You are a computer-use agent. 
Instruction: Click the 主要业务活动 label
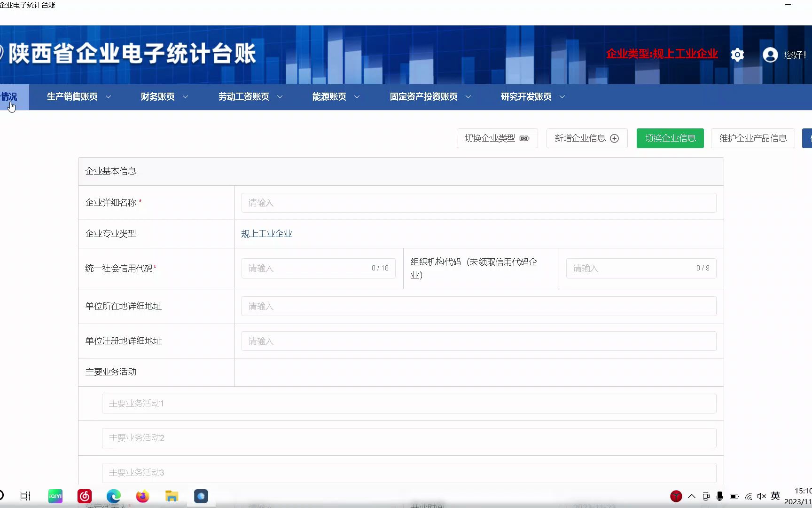click(x=111, y=372)
